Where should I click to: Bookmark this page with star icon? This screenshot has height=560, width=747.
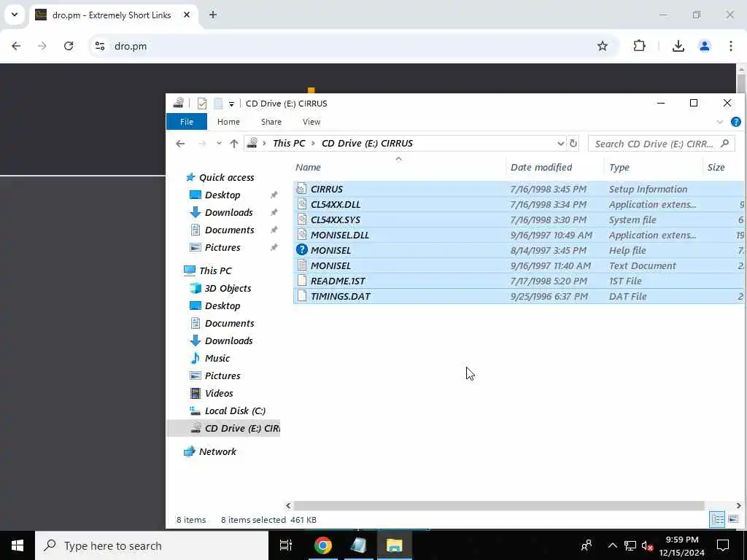[x=603, y=46]
